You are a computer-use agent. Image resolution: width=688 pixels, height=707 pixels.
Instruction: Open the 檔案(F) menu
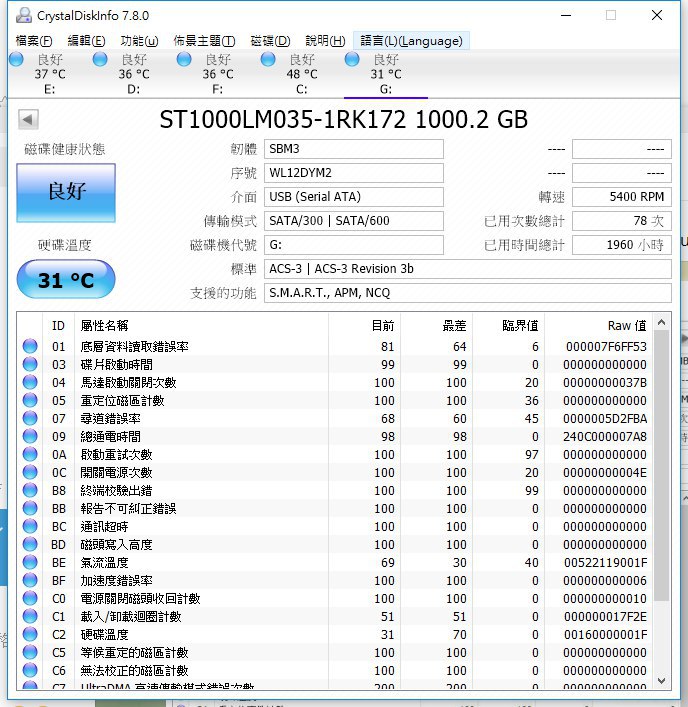(x=35, y=41)
